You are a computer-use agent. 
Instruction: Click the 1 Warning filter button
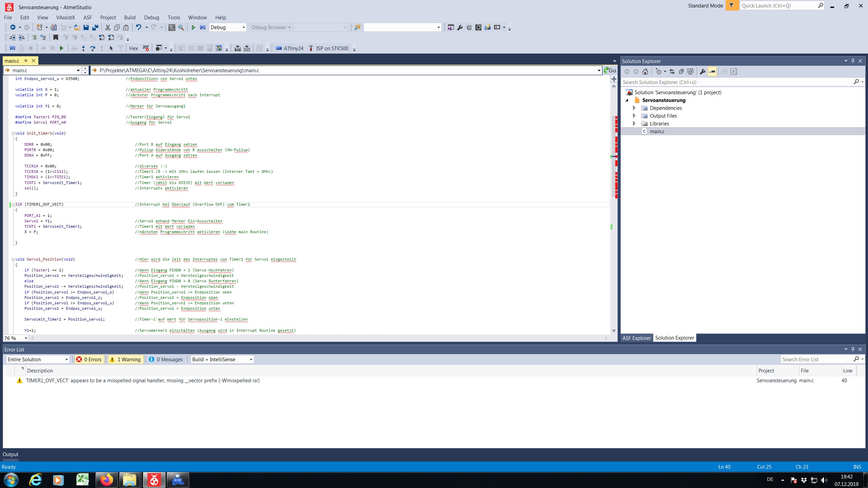(x=125, y=359)
